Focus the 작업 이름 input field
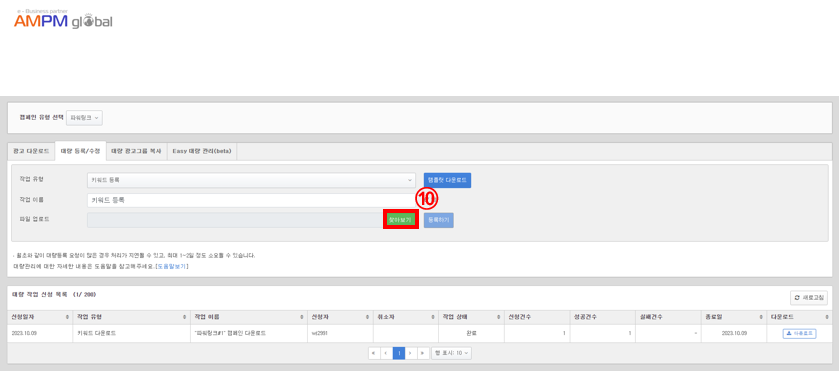Image resolution: width=839 pixels, height=372 pixels. tap(251, 200)
